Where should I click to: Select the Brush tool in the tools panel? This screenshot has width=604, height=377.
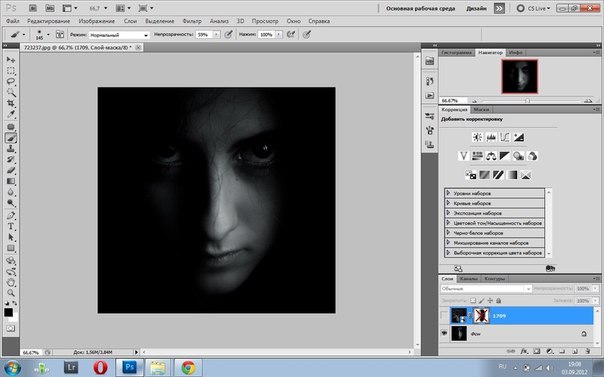(11, 138)
